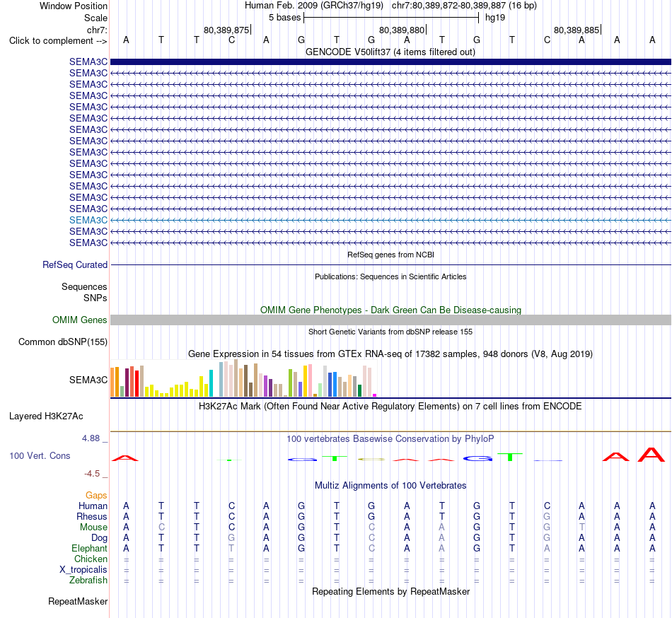Click the thick dark blue SEMA3C exon bar
Viewport: 672px width, 618px height.
(390, 62)
